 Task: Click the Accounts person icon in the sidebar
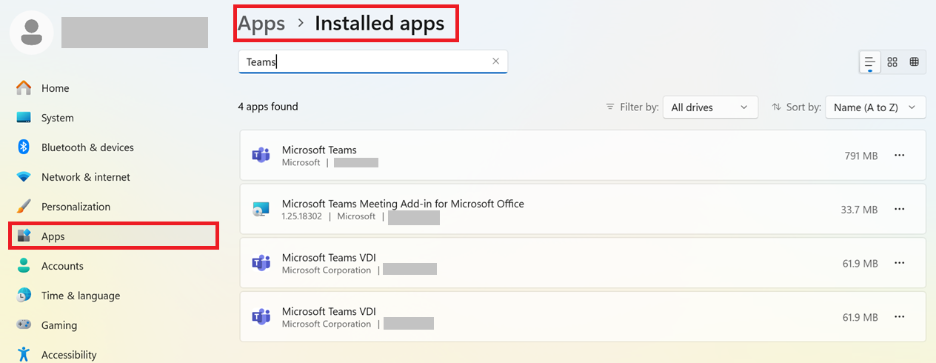(x=24, y=266)
